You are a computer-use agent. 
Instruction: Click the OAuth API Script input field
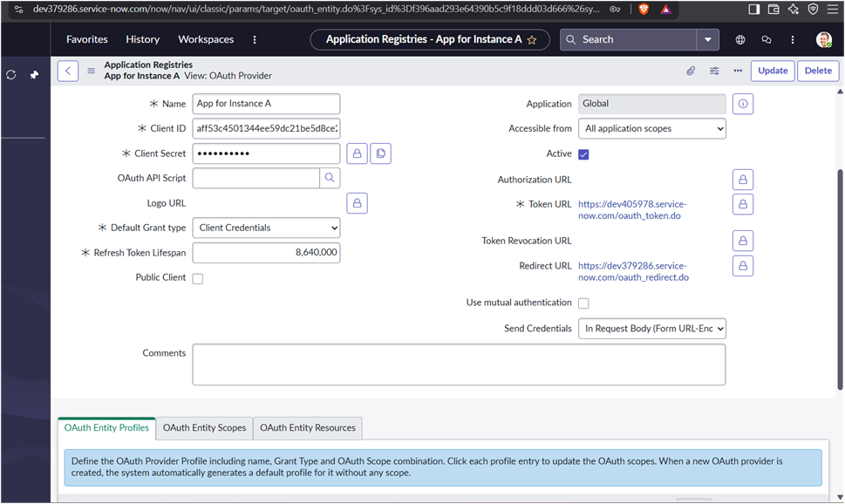pos(256,178)
